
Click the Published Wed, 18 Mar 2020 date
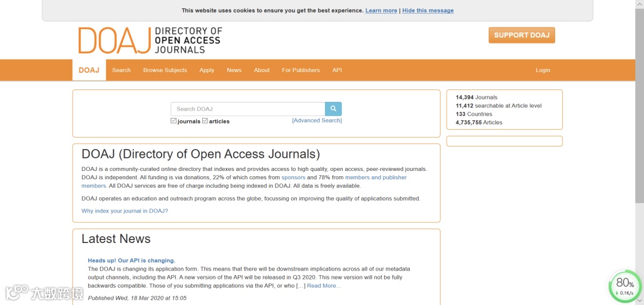click(x=137, y=298)
